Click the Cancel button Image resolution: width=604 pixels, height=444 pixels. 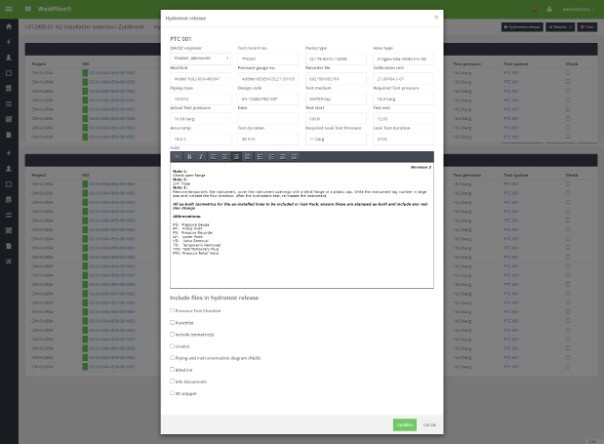430,425
